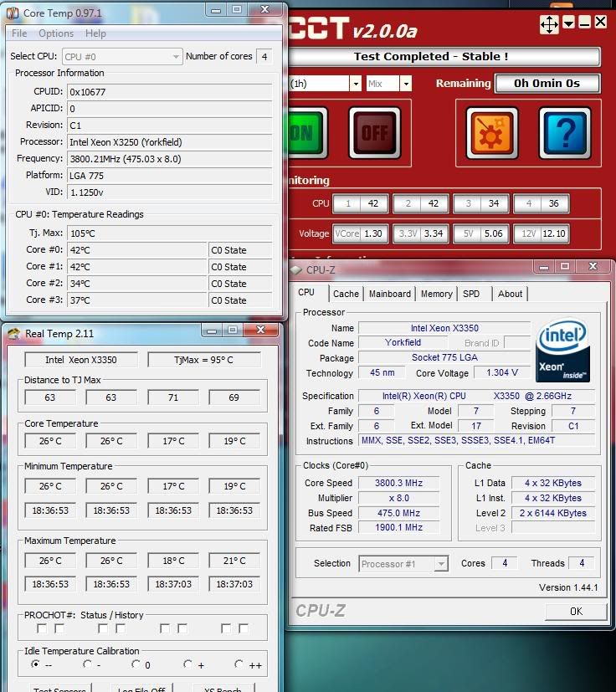Click the Core Voltage value 1.304 V
The image size is (616, 692).
[x=502, y=372]
